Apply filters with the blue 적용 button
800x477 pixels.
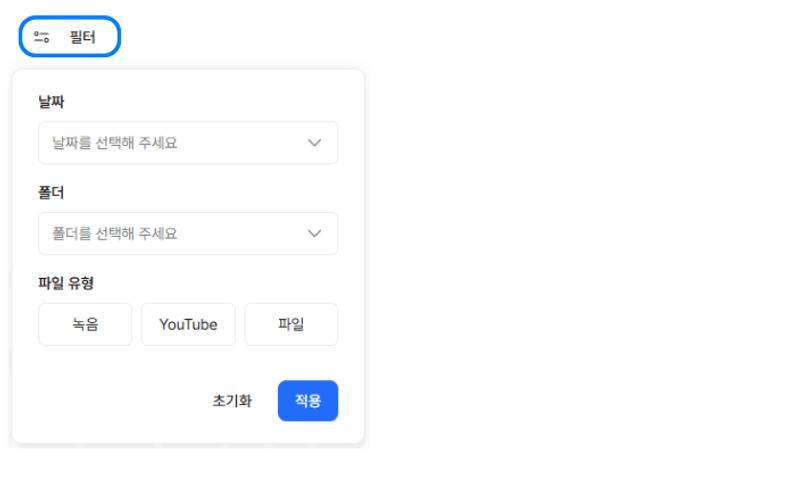tap(308, 400)
